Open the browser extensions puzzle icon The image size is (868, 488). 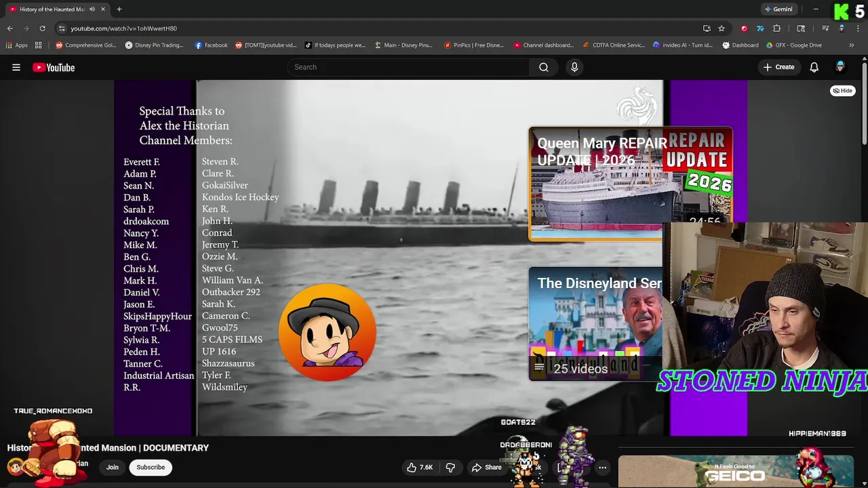click(x=777, y=28)
